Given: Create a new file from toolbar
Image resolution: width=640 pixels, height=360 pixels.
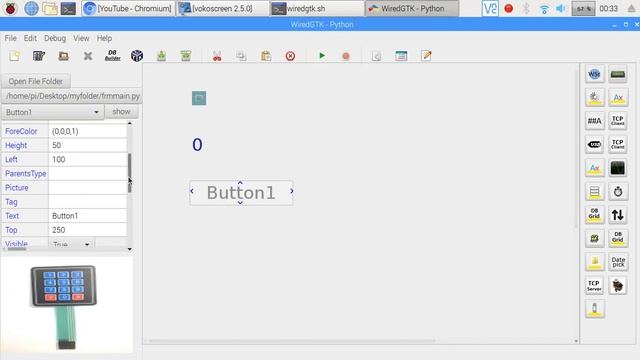Looking at the screenshot, I should tap(14, 56).
